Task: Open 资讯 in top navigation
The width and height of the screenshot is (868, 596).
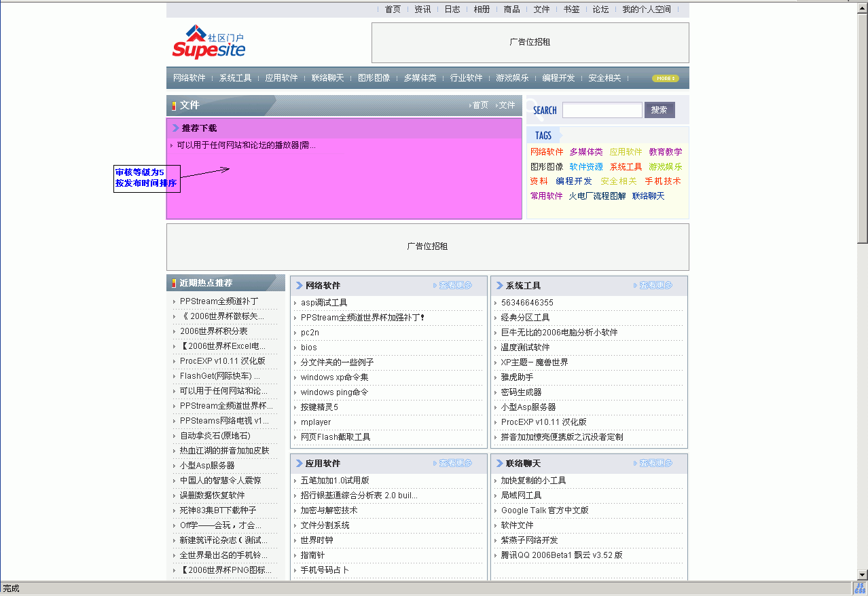Action: coord(422,10)
